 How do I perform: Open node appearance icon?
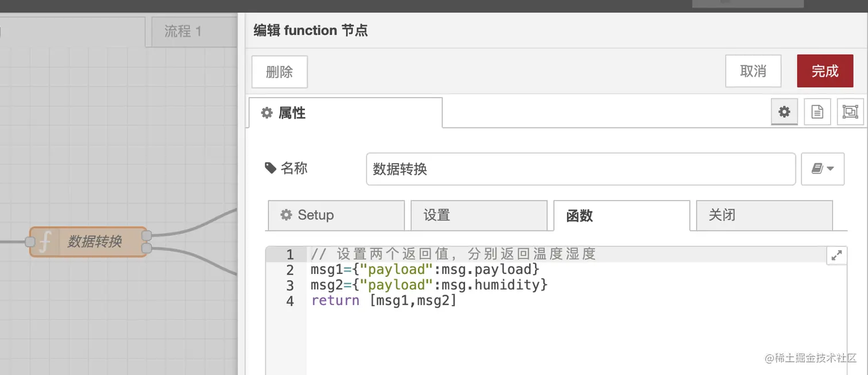(x=850, y=112)
